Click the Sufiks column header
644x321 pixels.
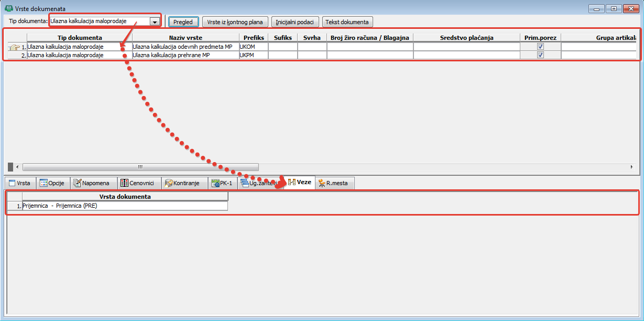coord(283,38)
